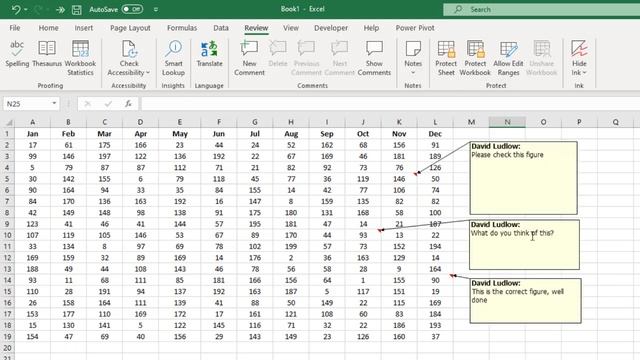This screenshot has width=640, height=360.
Task: Expand the Name Box dropdown arrow
Action: click(x=54, y=104)
